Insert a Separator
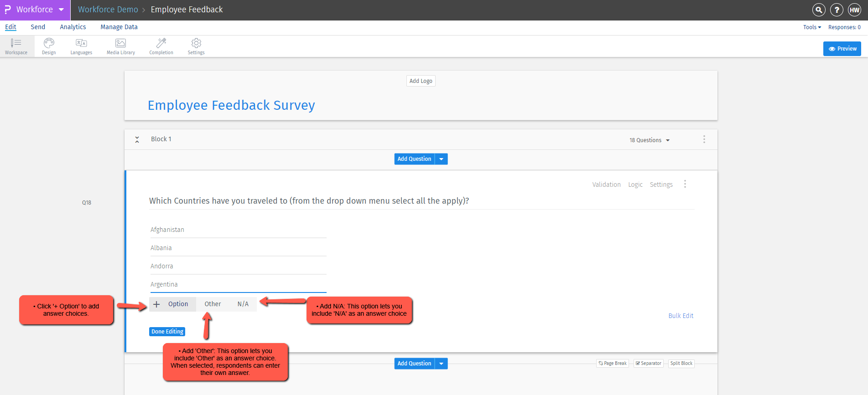Screen dimensions: 868x395 pos(648,364)
